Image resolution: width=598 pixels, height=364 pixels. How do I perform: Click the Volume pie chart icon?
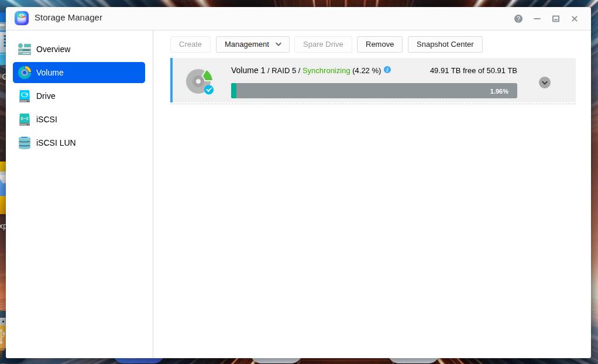(x=25, y=73)
